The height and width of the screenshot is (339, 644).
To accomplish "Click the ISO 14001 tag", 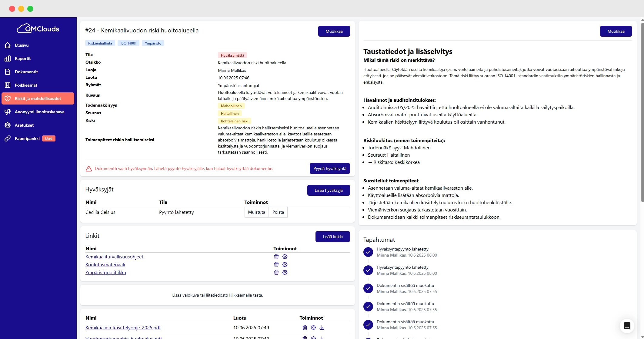I will point(128,43).
